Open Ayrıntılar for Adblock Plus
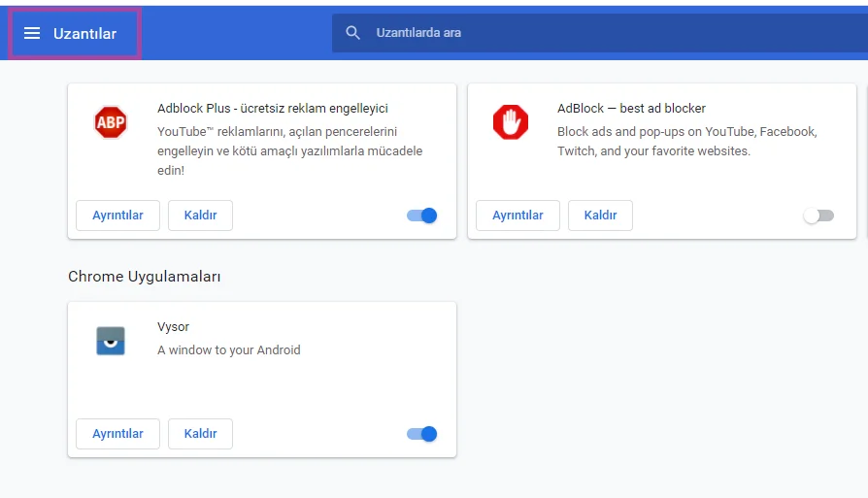 click(x=117, y=216)
